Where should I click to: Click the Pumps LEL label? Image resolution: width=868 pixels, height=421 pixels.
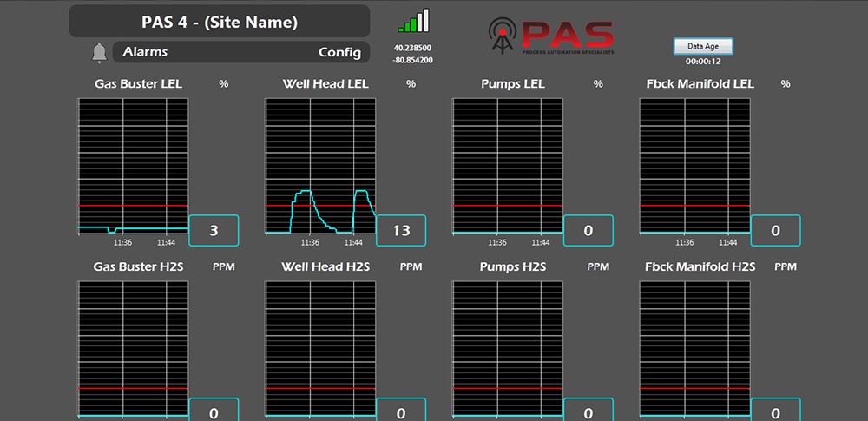click(x=513, y=84)
